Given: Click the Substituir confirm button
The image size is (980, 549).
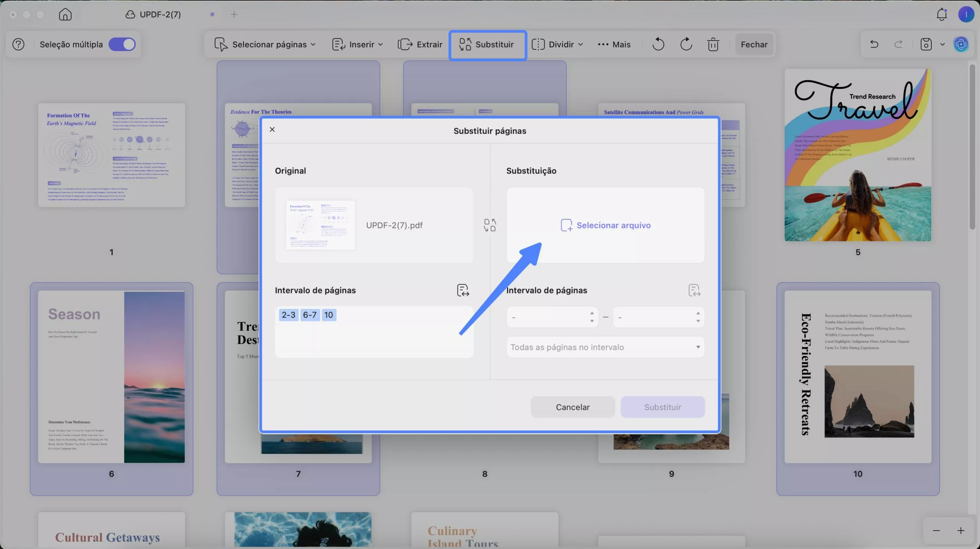Looking at the screenshot, I should pyautogui.click(x=663, y=407).
